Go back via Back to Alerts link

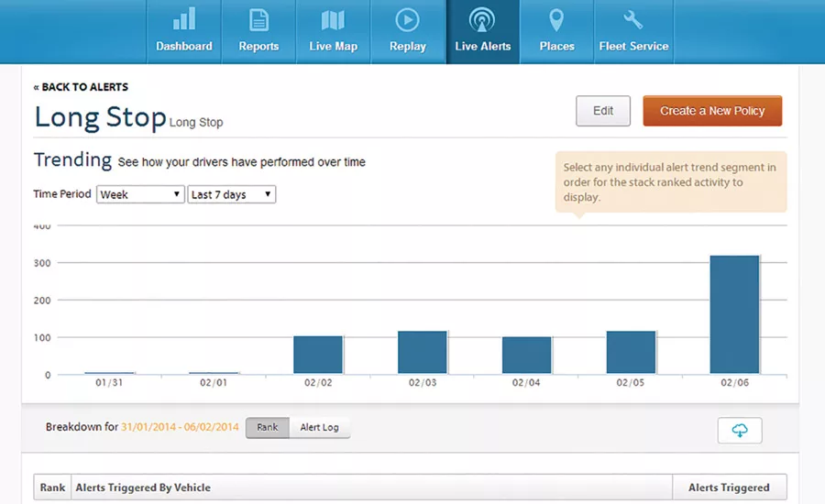click(81, 87)
